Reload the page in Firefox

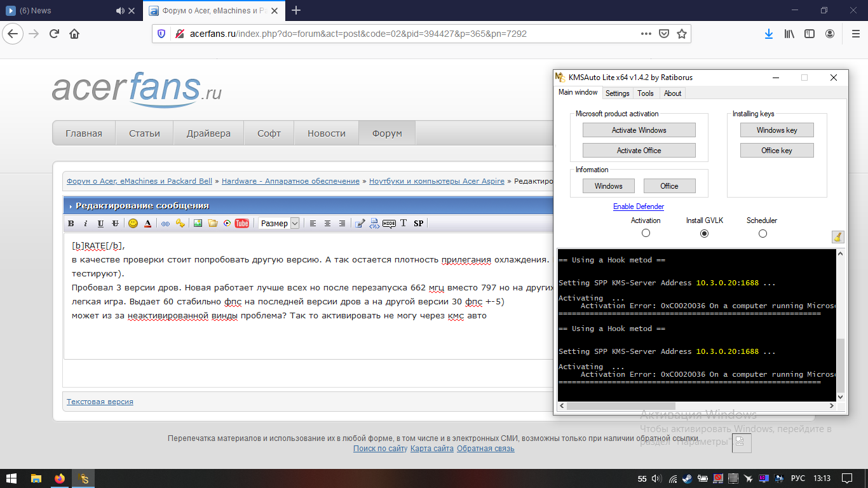54,34
